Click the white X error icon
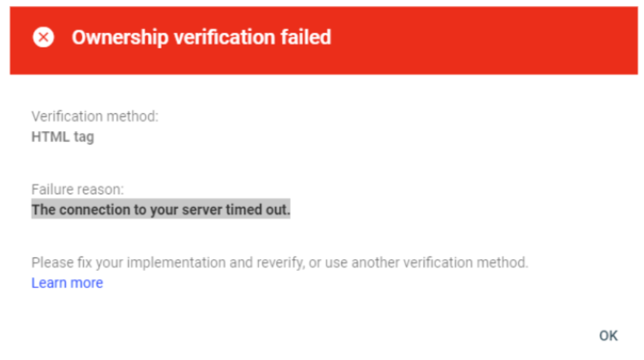Screen dimensions: 644x360 coord(44,37)
